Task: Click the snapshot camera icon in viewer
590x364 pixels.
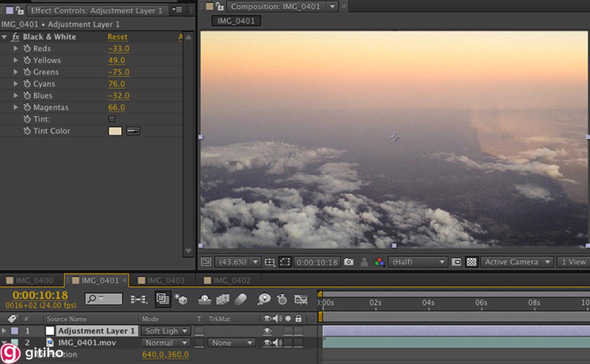Action: [x=349, y=262]
